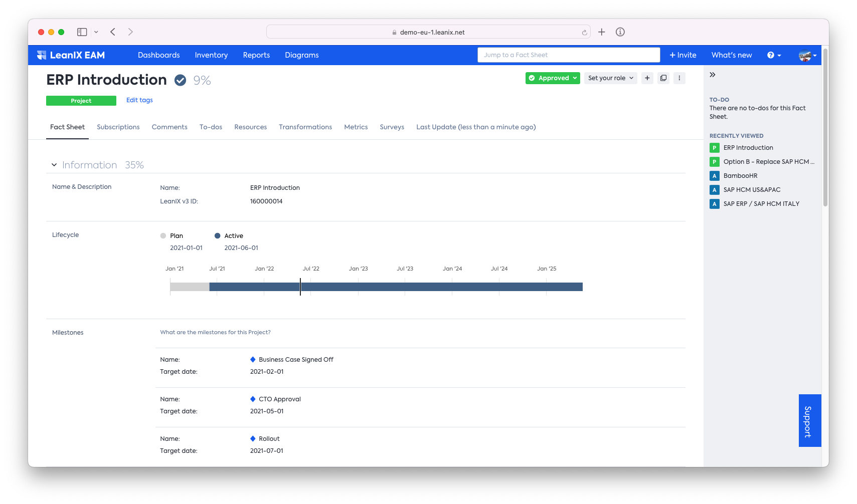Click the A icon next to BambooHR
The image size is (857, 504).
point(715,176)
